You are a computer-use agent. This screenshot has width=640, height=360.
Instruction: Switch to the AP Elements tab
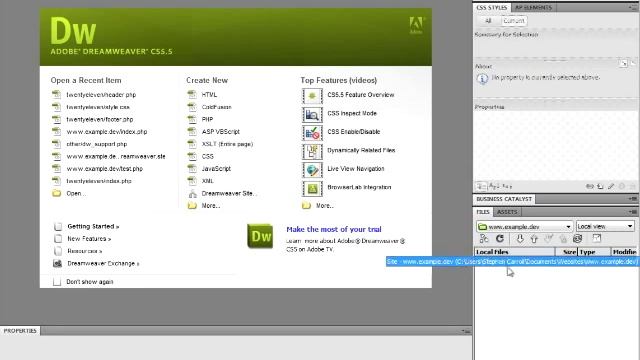click(533, 7)
